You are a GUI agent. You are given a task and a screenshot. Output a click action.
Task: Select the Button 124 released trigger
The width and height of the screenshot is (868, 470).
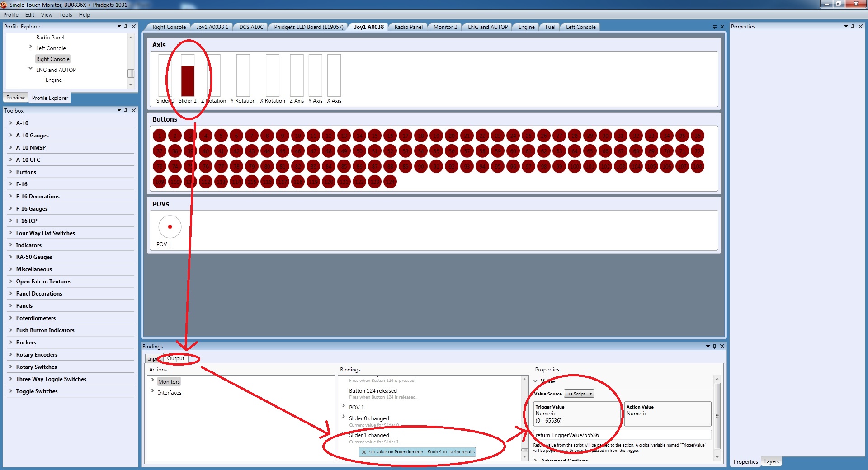pos(373,391)
